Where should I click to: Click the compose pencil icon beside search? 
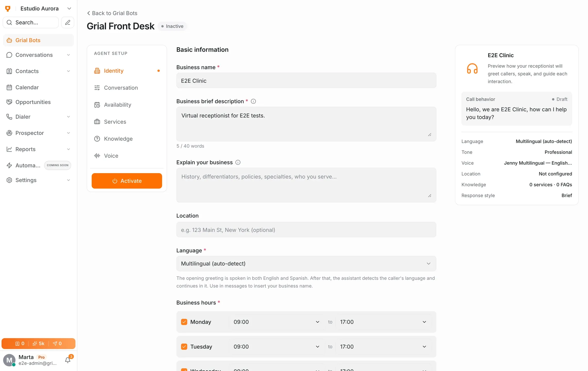tap(68, 22)
